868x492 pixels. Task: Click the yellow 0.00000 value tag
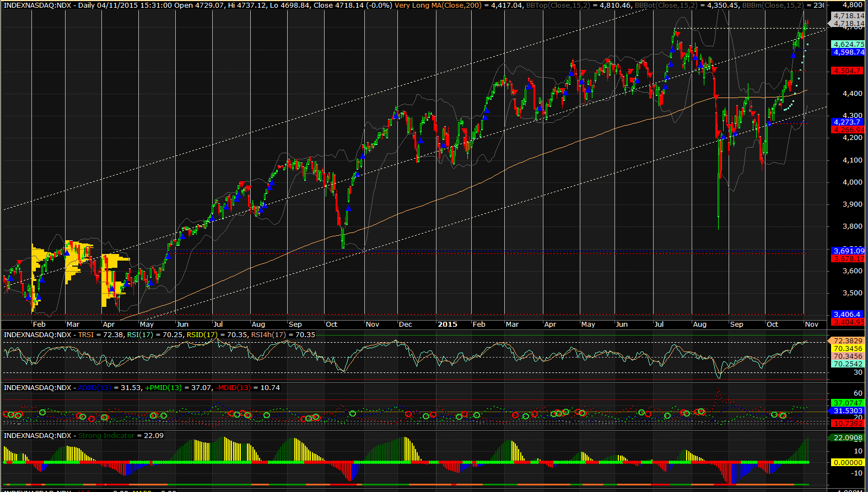click(848, 462)
